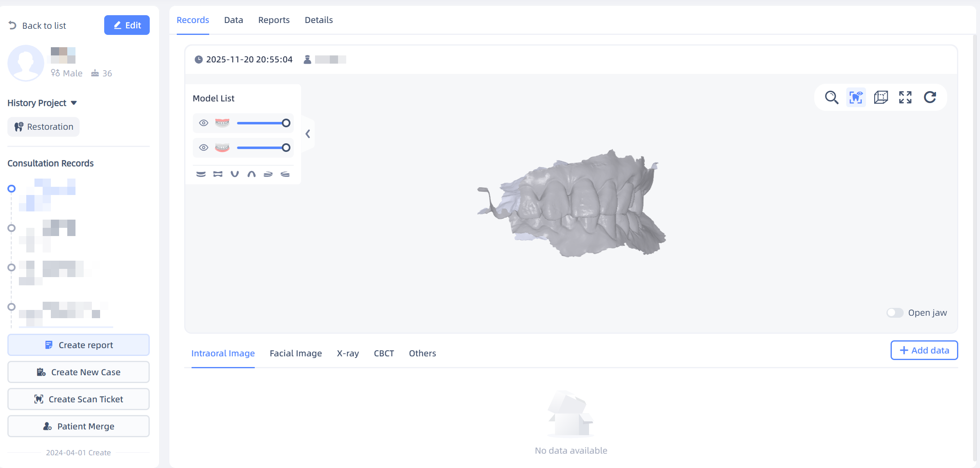Screen dimensions: 980x468
Task: Click the first front-view orientation icon
Action: 201,174
